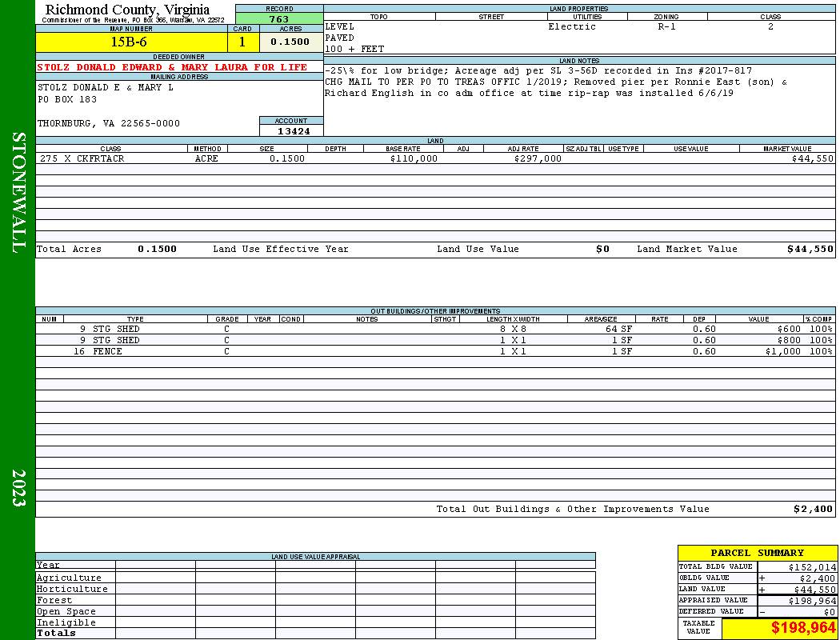The height and width of the screenshot is (640, 840).
Task: Click the FENCE improvement type
Action: click(107, 351)
